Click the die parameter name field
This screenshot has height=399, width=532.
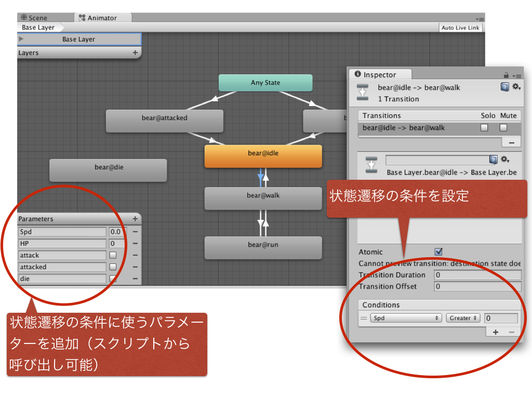pyautogui.click(x=62, y=278)
